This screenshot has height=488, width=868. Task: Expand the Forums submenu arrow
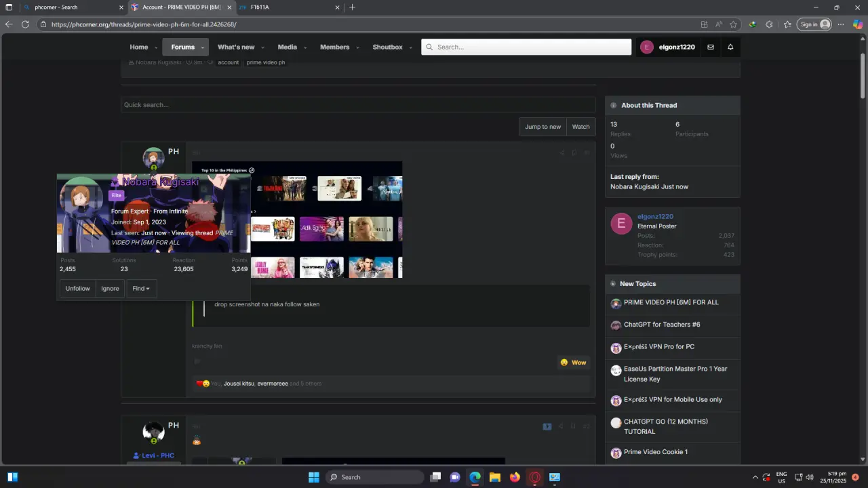pyautogui.click(x=202, y=47)
